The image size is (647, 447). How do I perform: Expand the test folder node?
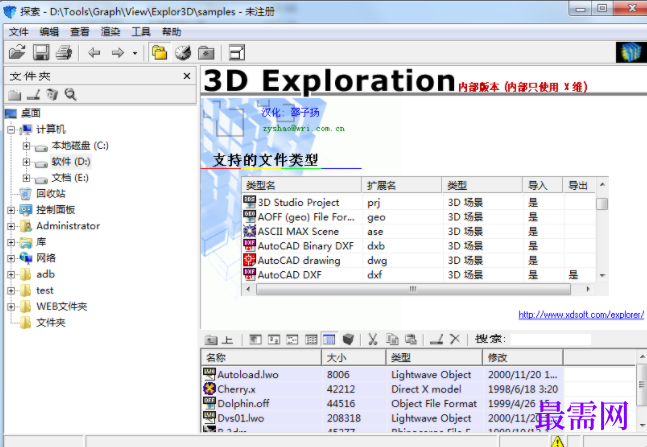click(x=11, y=291)
